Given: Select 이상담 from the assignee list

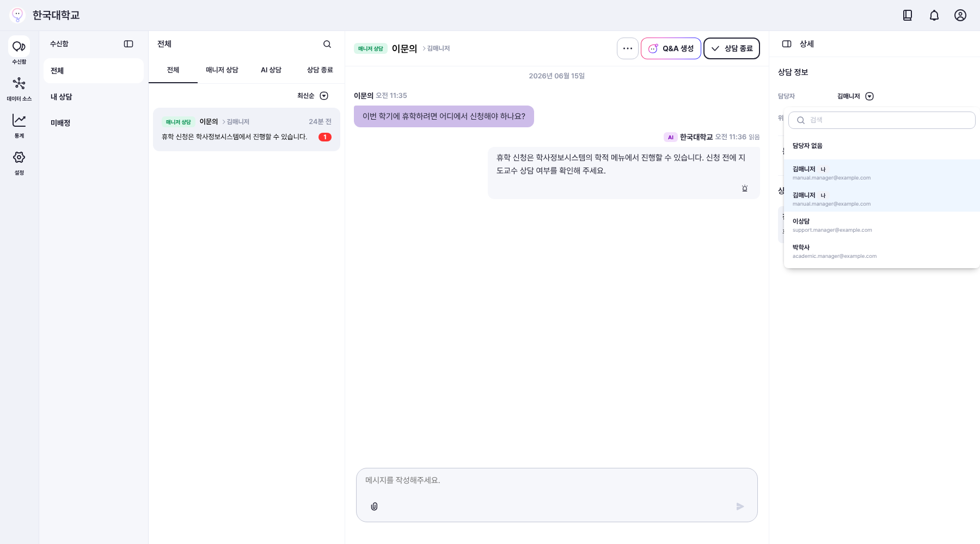Looking at the screenshot, I should (882, 225).
